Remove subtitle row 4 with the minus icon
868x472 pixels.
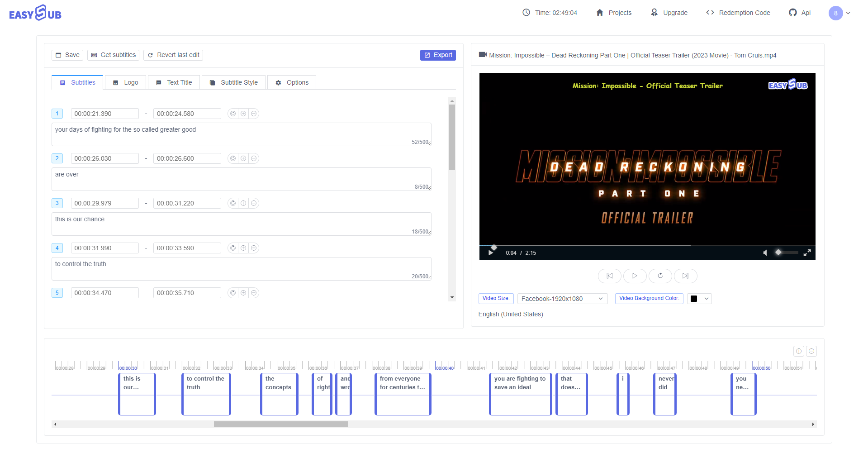254,248
